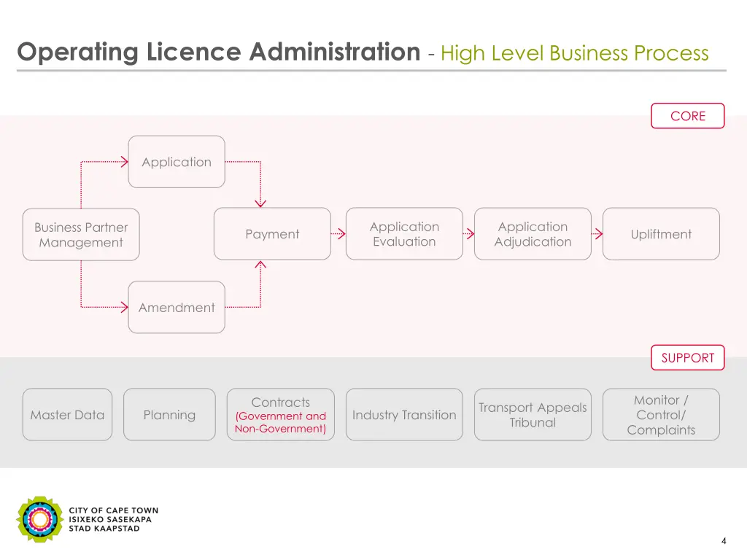The width and height of the screenshot is (747, 560).
Task: Click the 'ISIXEKO SASEKAPA' text
Action: (110, 519)
